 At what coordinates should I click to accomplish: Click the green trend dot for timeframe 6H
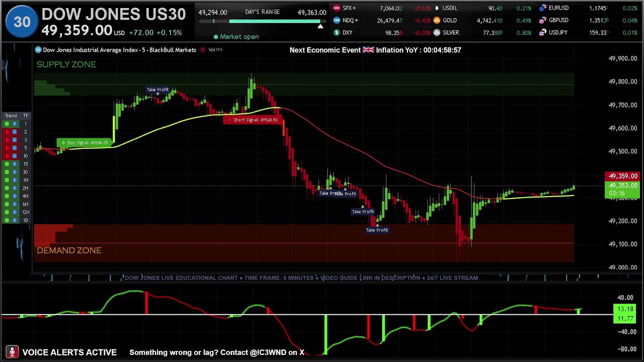[x=7, y=204]
